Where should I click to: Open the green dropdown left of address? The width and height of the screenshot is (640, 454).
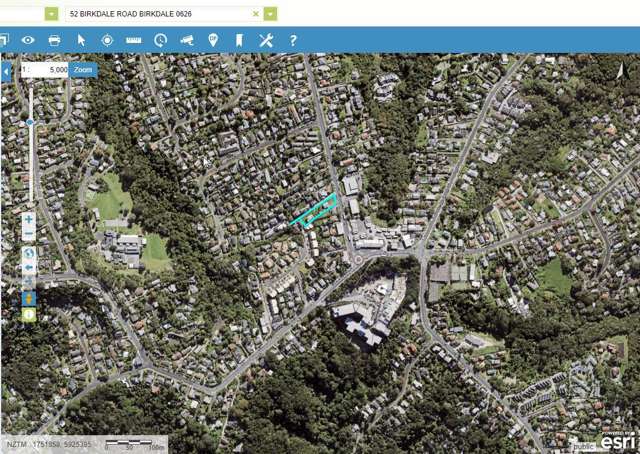51,14
